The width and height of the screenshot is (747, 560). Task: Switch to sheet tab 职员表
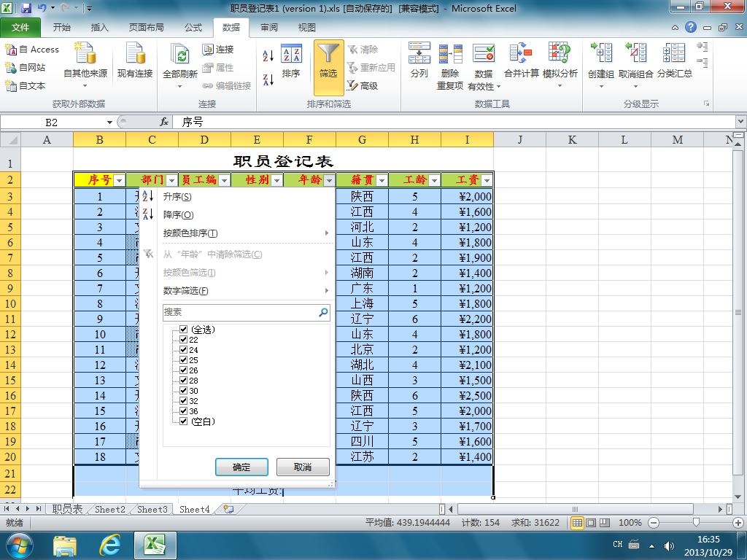pyautogui.click(x=67, y=509)
